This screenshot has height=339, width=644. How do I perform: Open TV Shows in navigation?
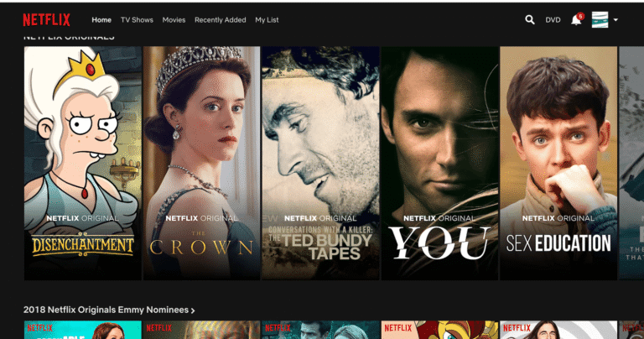coord(137,20)
